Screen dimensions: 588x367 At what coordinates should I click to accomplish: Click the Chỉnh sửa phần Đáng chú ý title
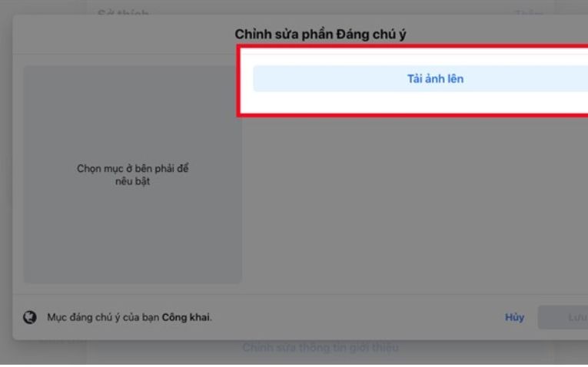coord(321,35)
